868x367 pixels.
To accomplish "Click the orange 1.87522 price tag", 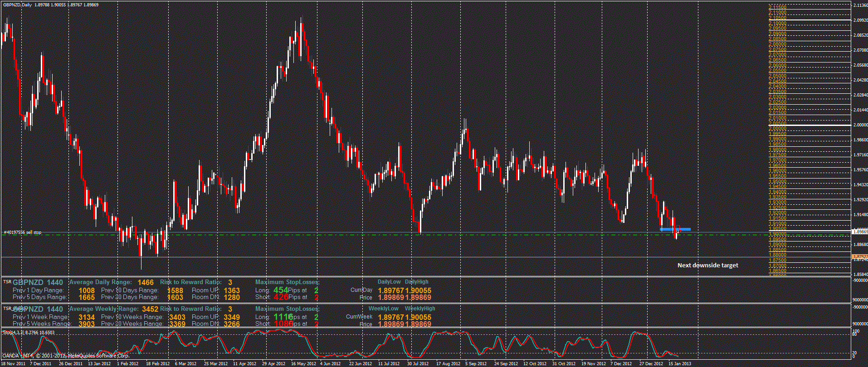I will click(x=859, y=256).
